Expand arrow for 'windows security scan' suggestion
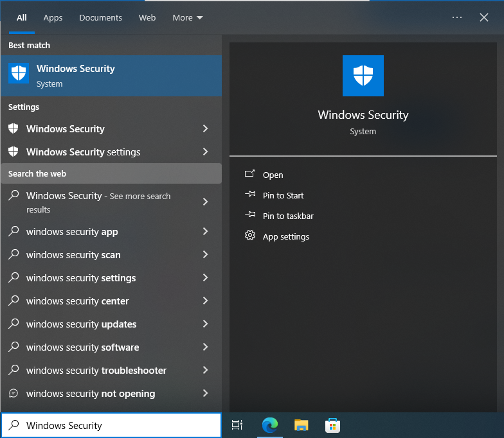Viewport: 504px width, 438px height. 206,254
